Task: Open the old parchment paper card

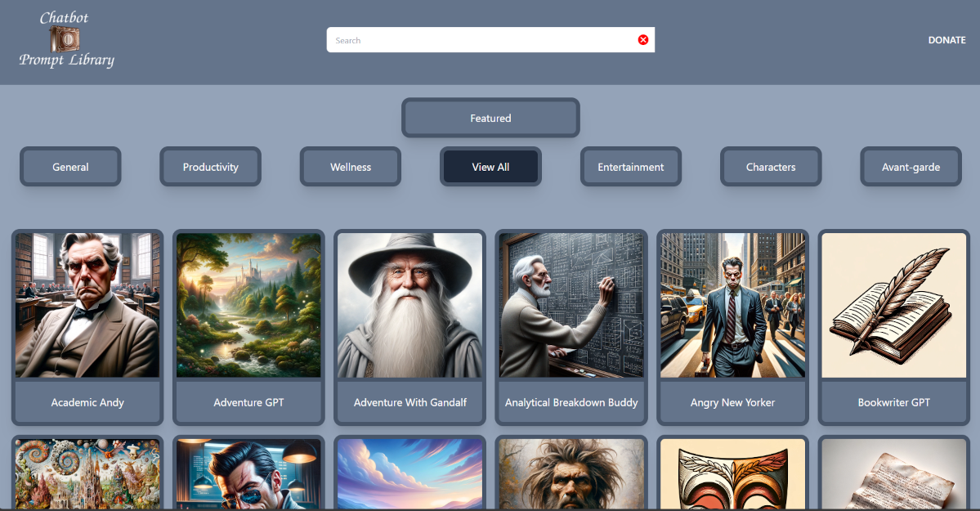Action: click(x=893, y=473)
